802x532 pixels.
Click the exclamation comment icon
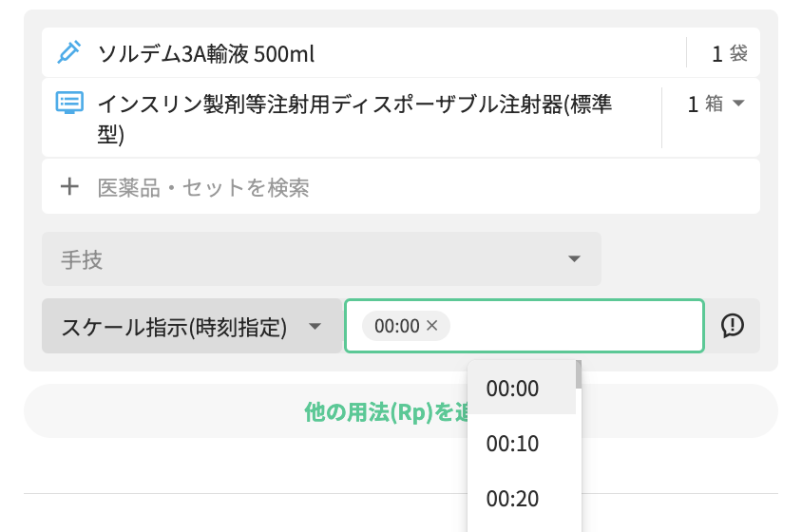[x=733, y=326]
